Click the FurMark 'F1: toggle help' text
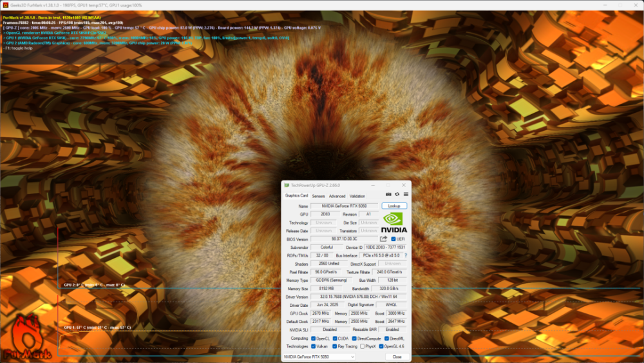This screenshot has width=644, height=363. pyautogui.click(x=17, y=48)
